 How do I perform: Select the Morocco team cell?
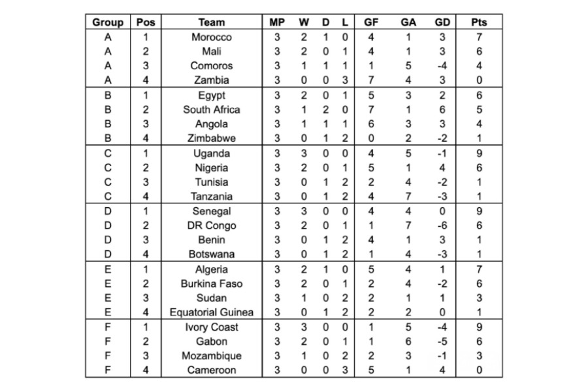point(212,37)
